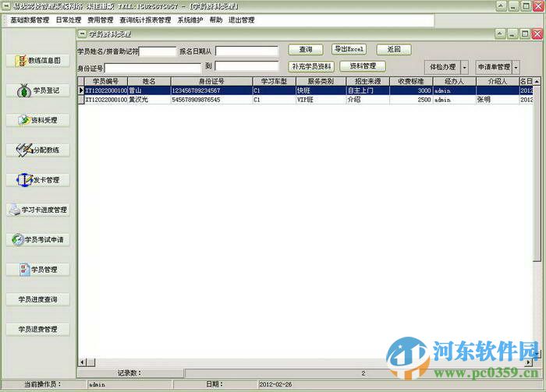Sort by the 学员编号 column header

[x=106, y=81]
